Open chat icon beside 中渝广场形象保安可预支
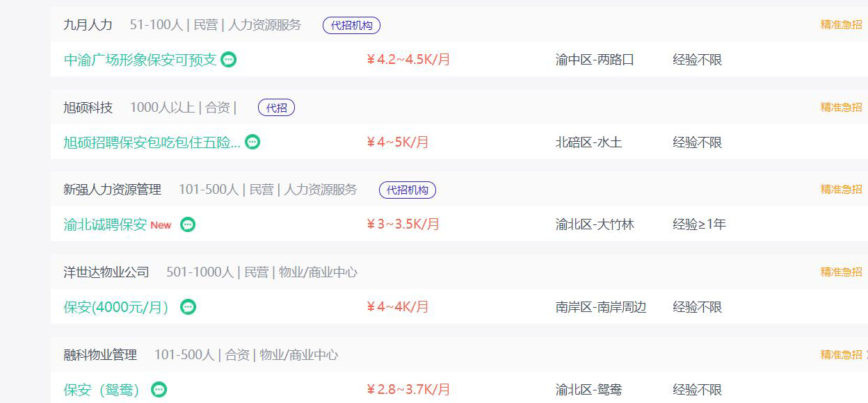This screenshot has width=868, height=403. click(x=229, y=60)
